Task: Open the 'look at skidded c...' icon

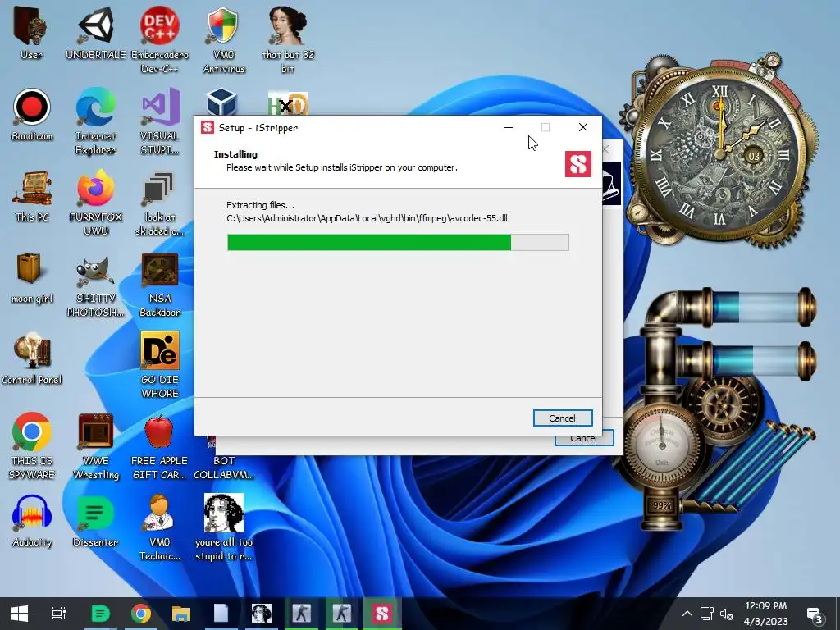Action: (x=160, y=203)
